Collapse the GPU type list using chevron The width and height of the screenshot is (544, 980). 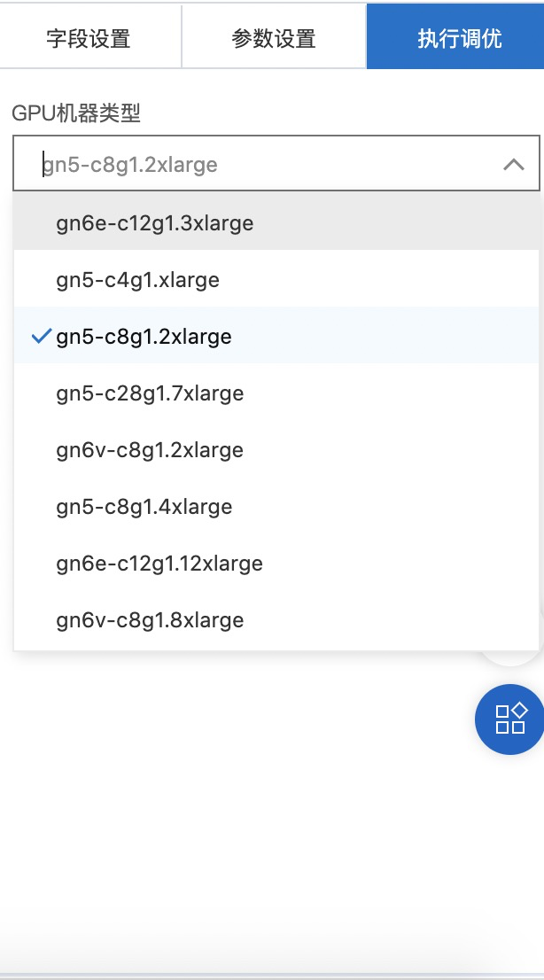(513, 165)
